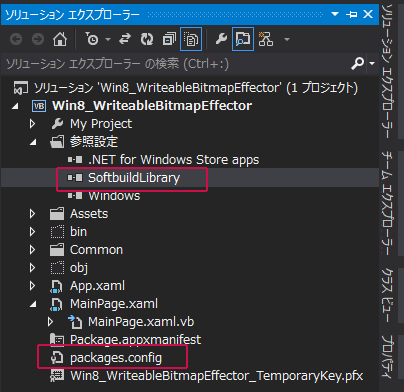Image resolution: width=404 pixels, height=392 pixels.
Task: Toggle the Show All Files button
Action: tap(191, 39)
